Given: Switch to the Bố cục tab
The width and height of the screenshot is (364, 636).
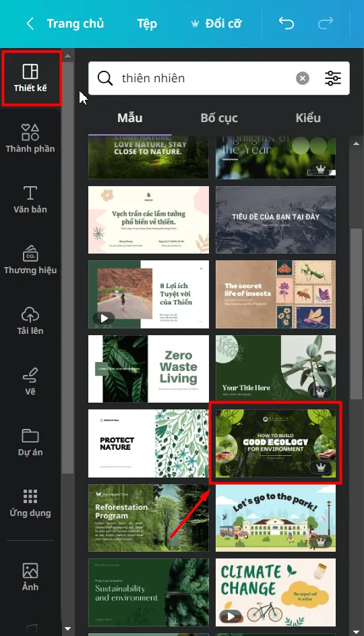Looking at the screenshot, I should [x=219, y=118].
